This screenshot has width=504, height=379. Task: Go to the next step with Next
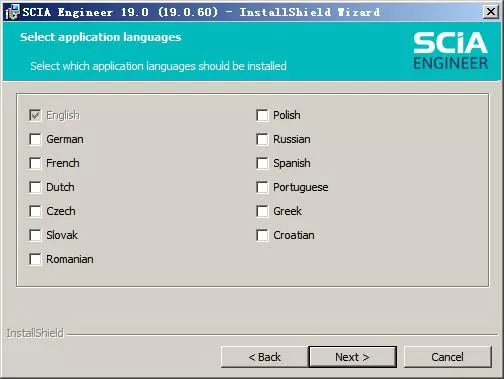pos(352,357)
